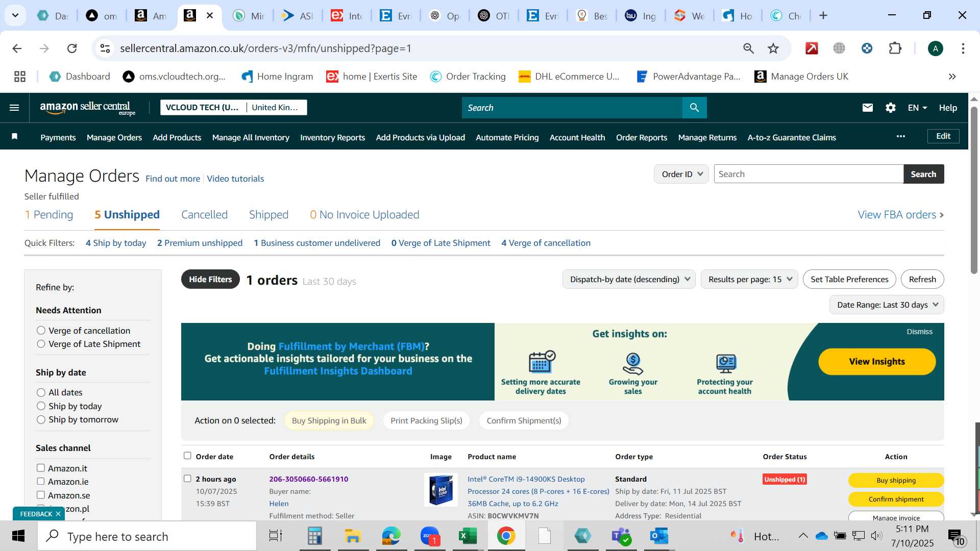
Task: Tick the select-all orders header checkbox
Action: (187, 456)
